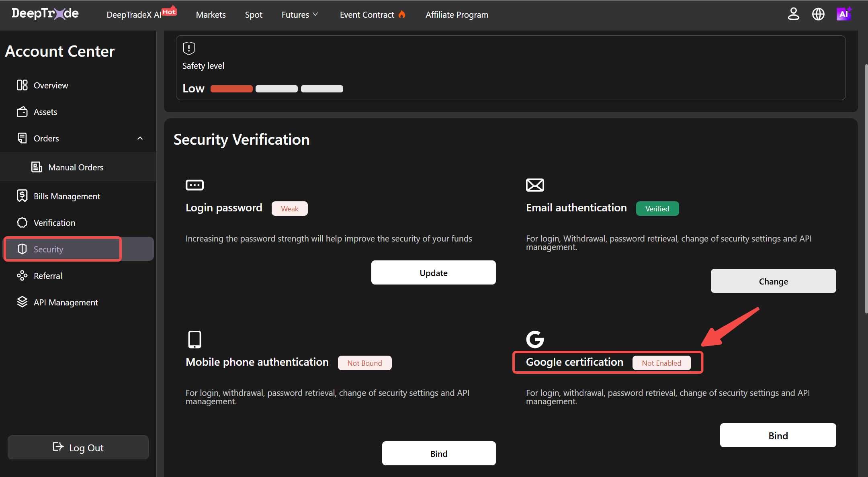
Task: Click the Verification badge icon
Action: coord(22,223)
